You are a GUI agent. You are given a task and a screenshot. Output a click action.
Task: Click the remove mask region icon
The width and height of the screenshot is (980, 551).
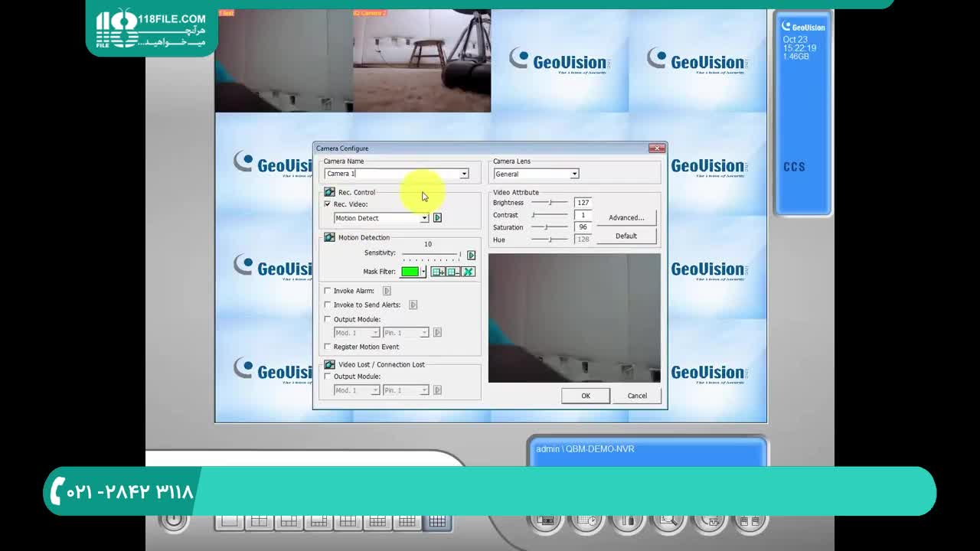pos(453,272)
